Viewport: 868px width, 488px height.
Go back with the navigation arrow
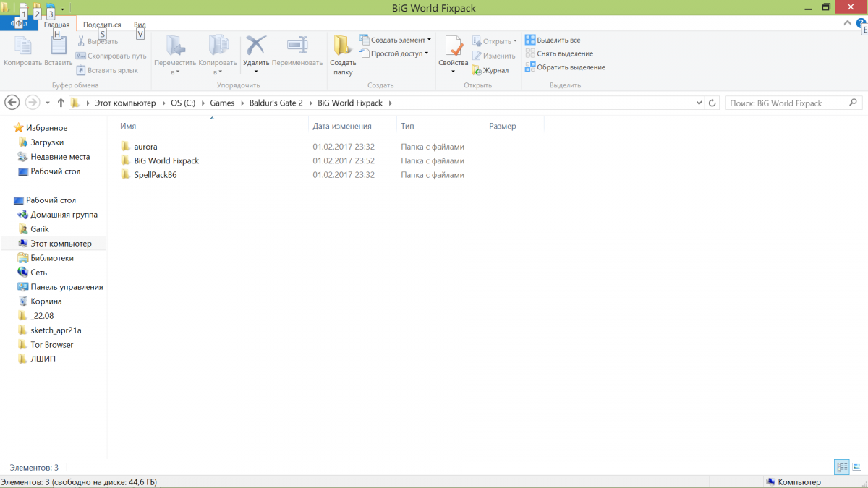(12, 103)
